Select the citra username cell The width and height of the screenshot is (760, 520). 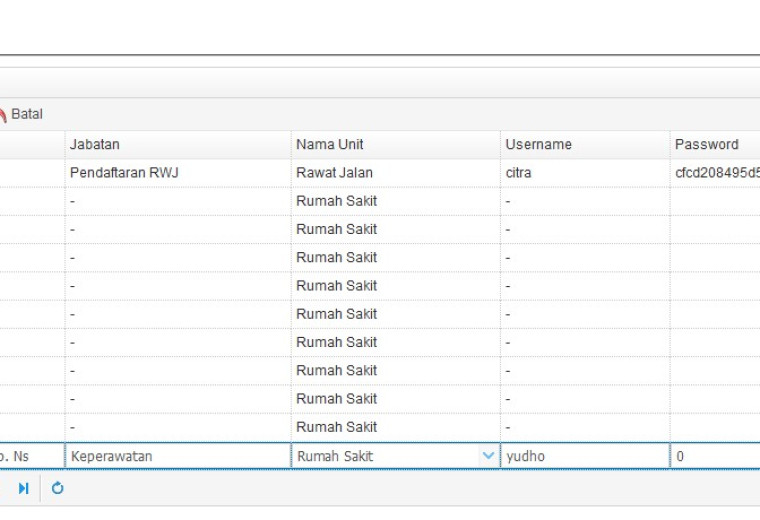point(585,173)
